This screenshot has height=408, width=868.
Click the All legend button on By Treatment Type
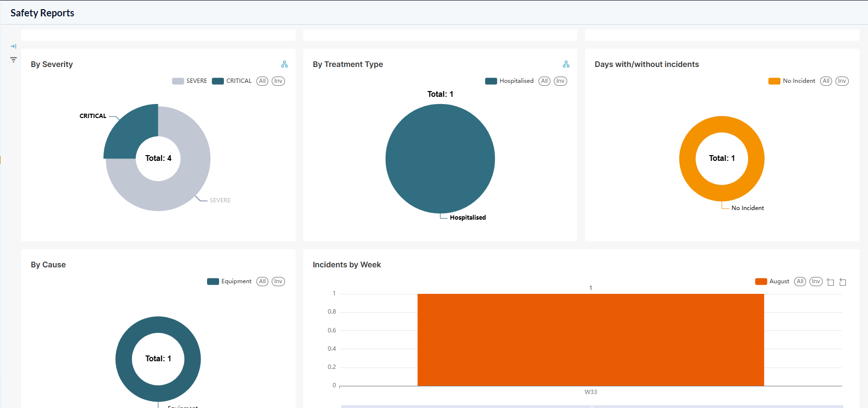(x=544, y=81)
